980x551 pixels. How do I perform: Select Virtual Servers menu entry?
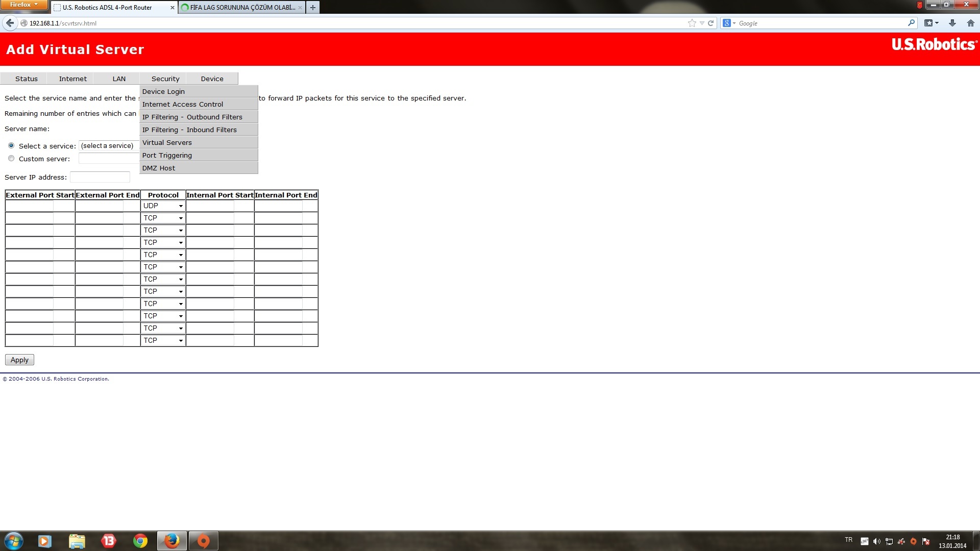199,142
